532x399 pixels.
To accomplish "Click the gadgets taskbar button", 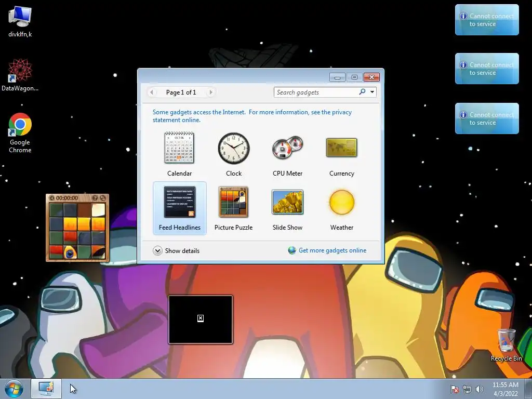I will (46, 389).
